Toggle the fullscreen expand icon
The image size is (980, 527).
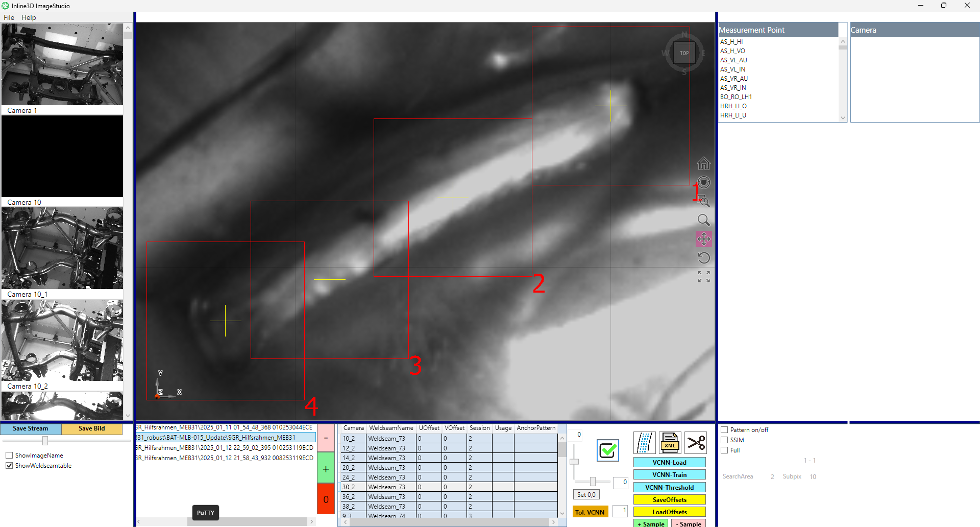(704, 277)
